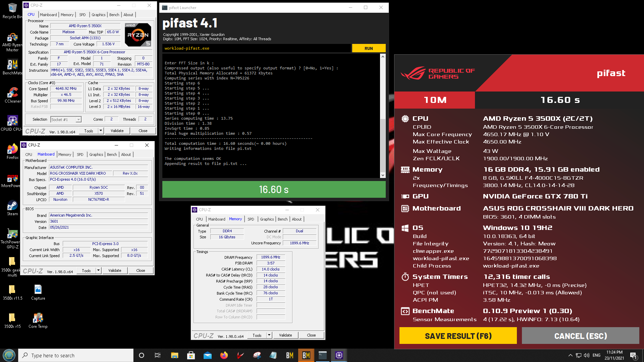Click the 10M digits label in BenchMate
Image resolution: width=644 pixels, height=362 pixels.
(435, 100)
